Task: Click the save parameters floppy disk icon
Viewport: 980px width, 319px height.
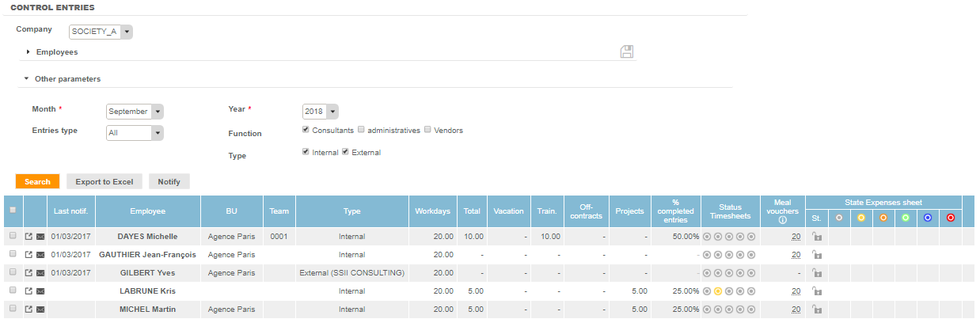Action: [x=626, y=52]
